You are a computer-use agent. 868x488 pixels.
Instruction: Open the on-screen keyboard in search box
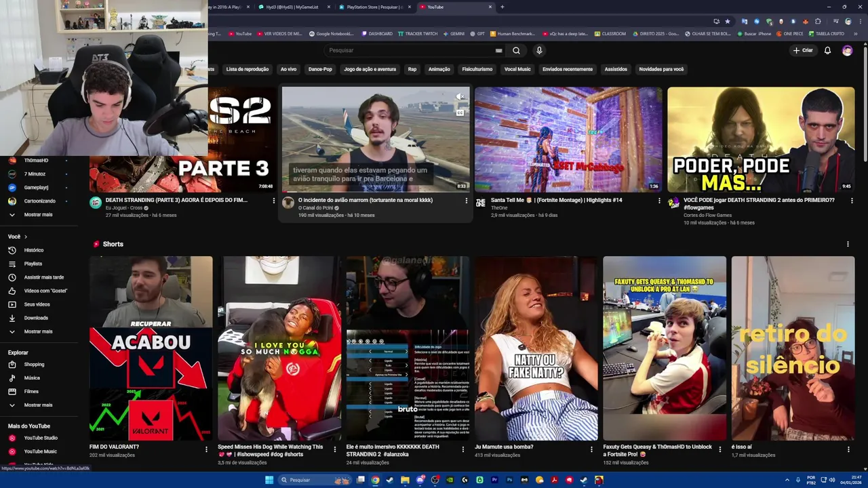coord(499,50)
